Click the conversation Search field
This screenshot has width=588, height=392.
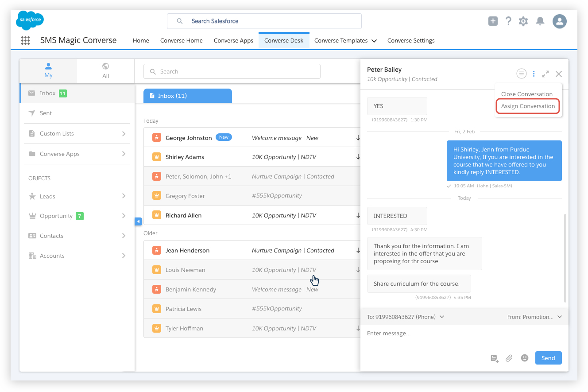pos(232,71)
